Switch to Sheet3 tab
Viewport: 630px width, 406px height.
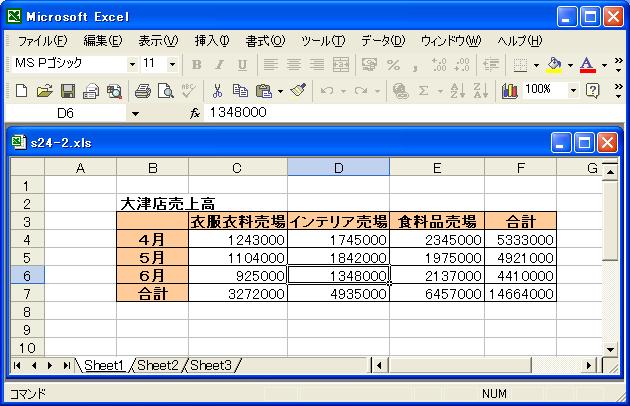pyautogui.click(x=211, y=365)
